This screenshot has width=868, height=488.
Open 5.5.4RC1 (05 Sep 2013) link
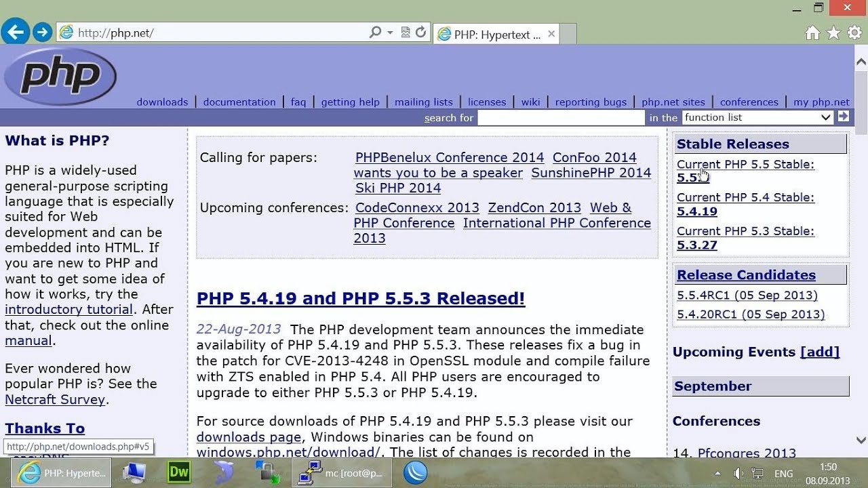(747, 296)
